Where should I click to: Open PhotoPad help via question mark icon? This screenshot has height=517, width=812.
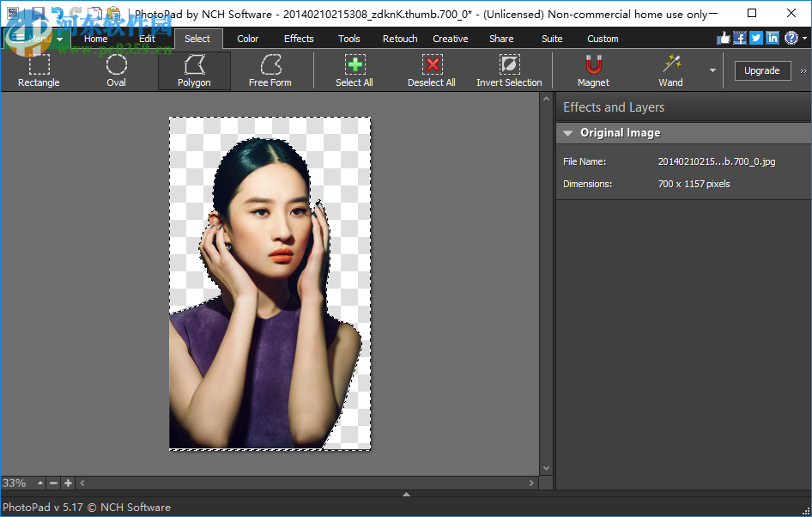pyautogui.click(x=791, y=38)
